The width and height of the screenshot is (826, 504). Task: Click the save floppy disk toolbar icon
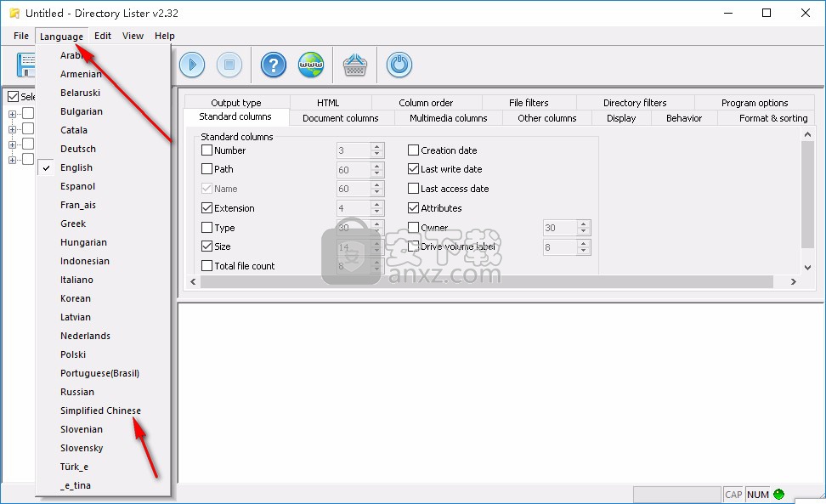[25, 65]
